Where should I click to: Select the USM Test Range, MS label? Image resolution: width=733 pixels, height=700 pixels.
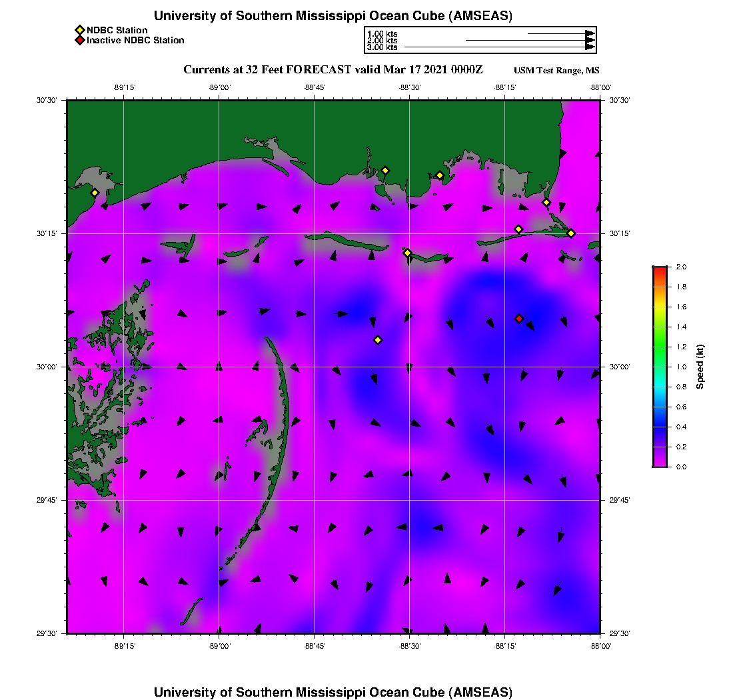point(556,71)
